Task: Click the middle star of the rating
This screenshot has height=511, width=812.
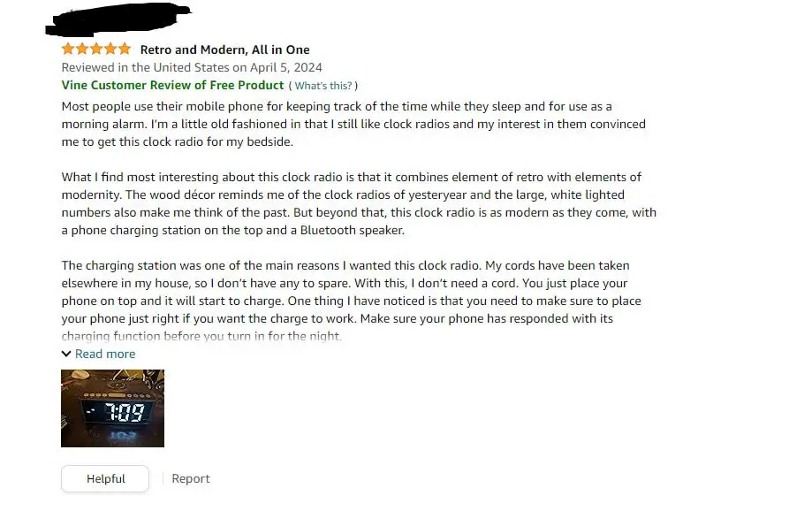Action: (x=96, y=49)
